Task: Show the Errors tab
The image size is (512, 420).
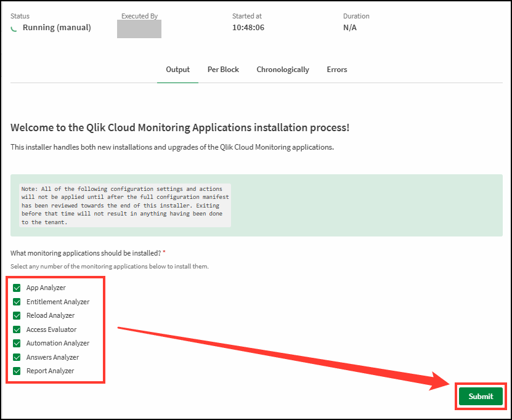Action: (337, 70)
